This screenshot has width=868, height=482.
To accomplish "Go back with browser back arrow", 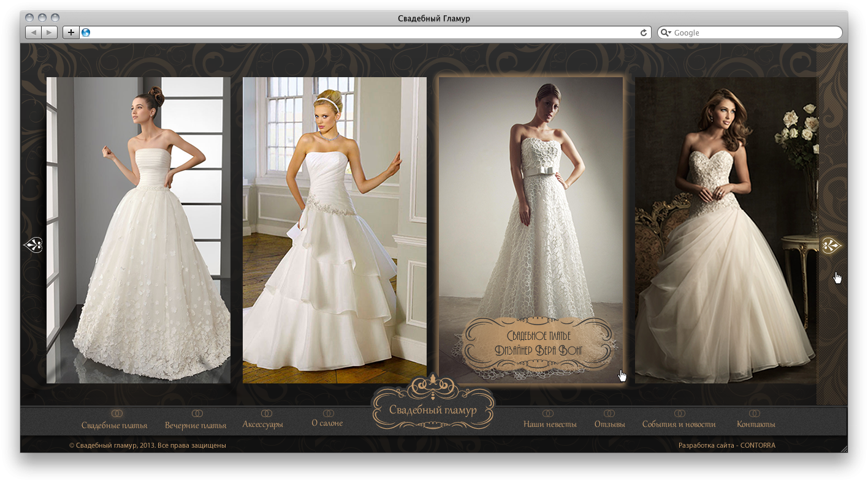I will [33, 32].
